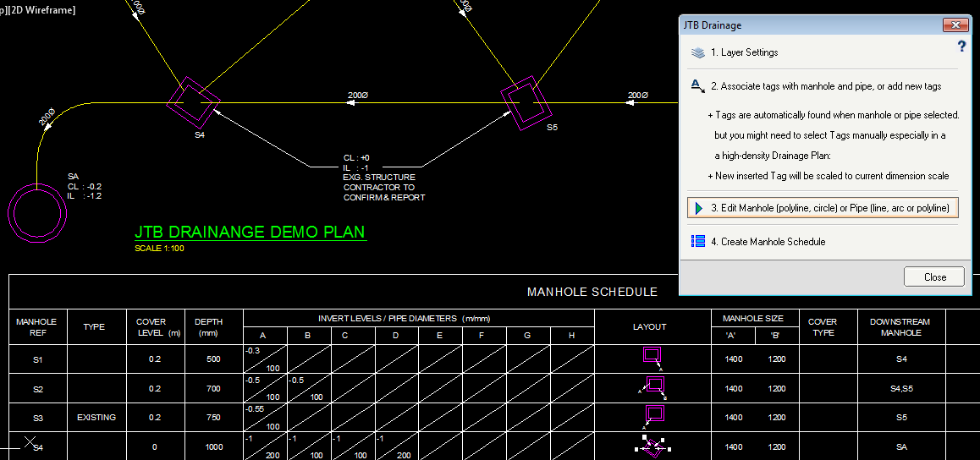Click the JTB DRAINANGE DEMO PLAN title
Screen dimensions: 980x460
tap(250, 233)
